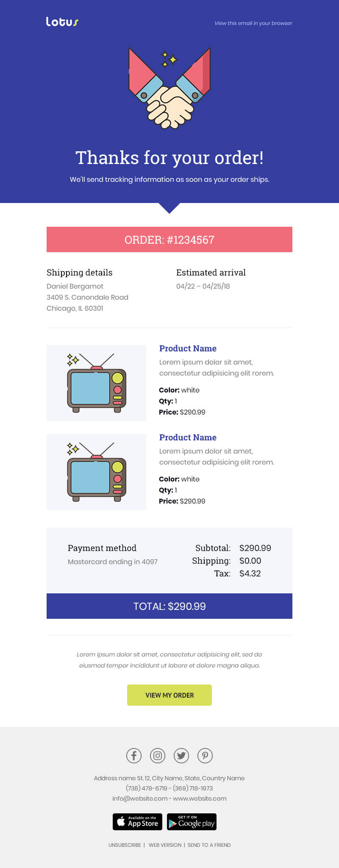Click the App Store badge

(138, 821)
